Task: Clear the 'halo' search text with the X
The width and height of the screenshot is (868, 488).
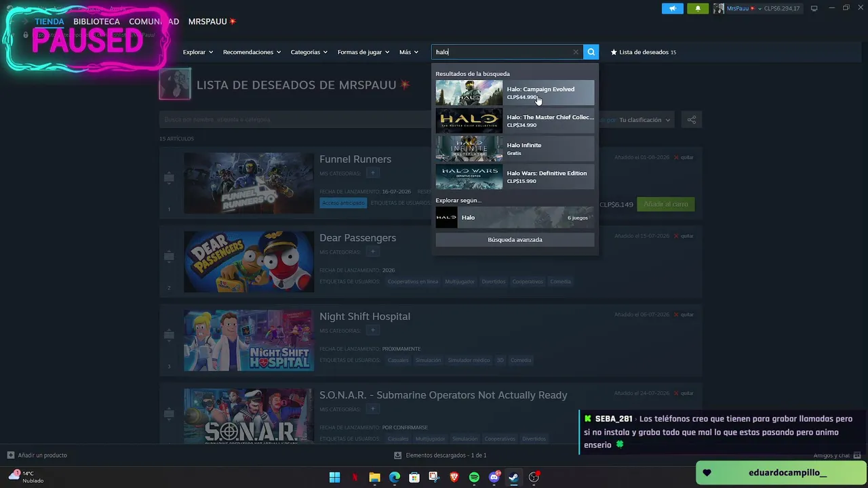Action: coord(576,52)
